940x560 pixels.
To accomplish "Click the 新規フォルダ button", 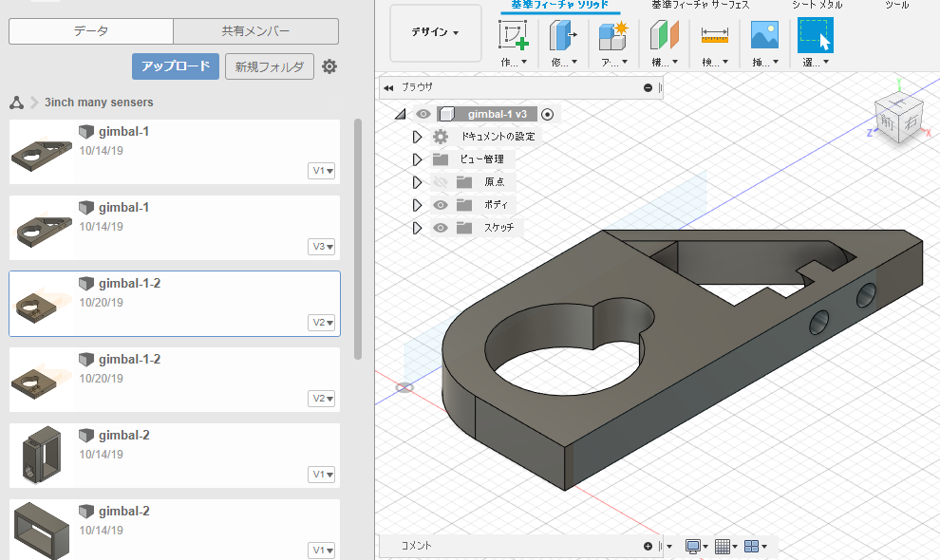I will (x=270, y=66).
